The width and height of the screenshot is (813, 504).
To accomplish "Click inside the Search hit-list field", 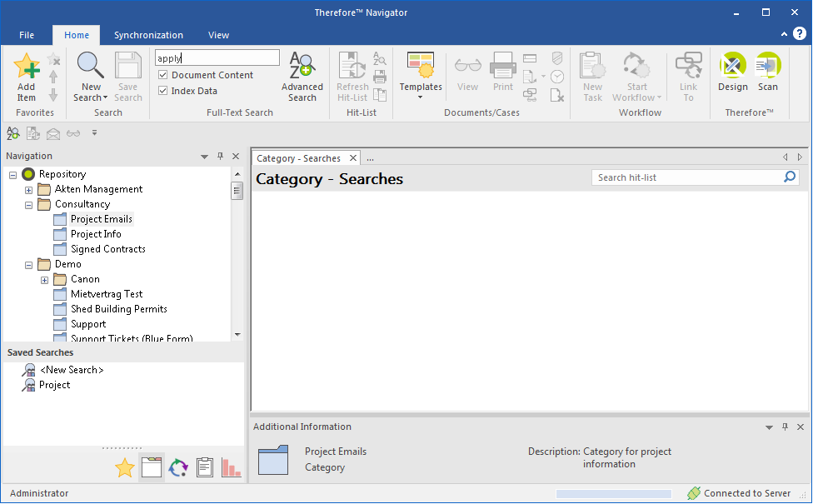I will tap(683, 177).
